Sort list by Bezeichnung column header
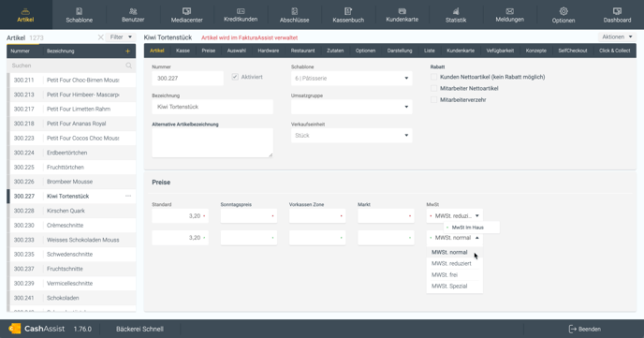 point(60,51)
